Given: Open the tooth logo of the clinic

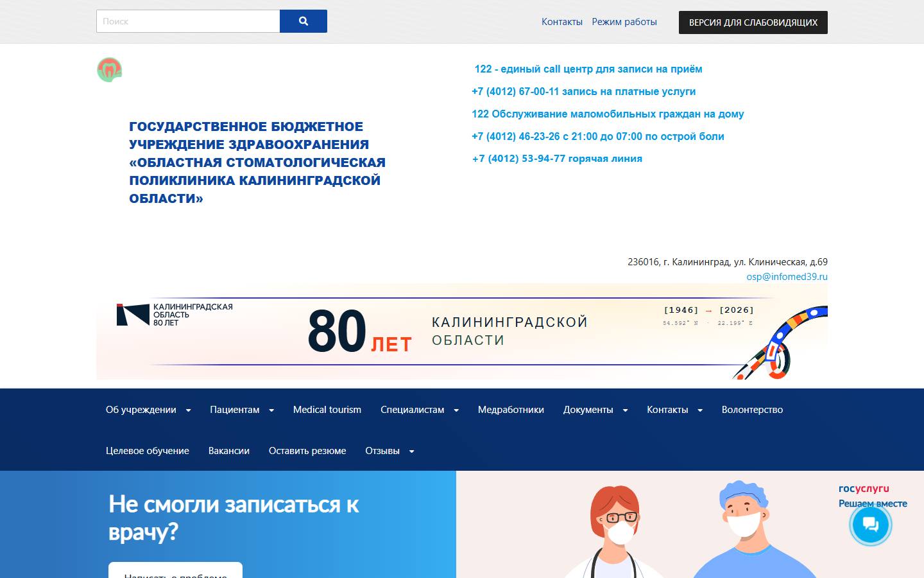Looking at the screenshot, I should 109,69.
